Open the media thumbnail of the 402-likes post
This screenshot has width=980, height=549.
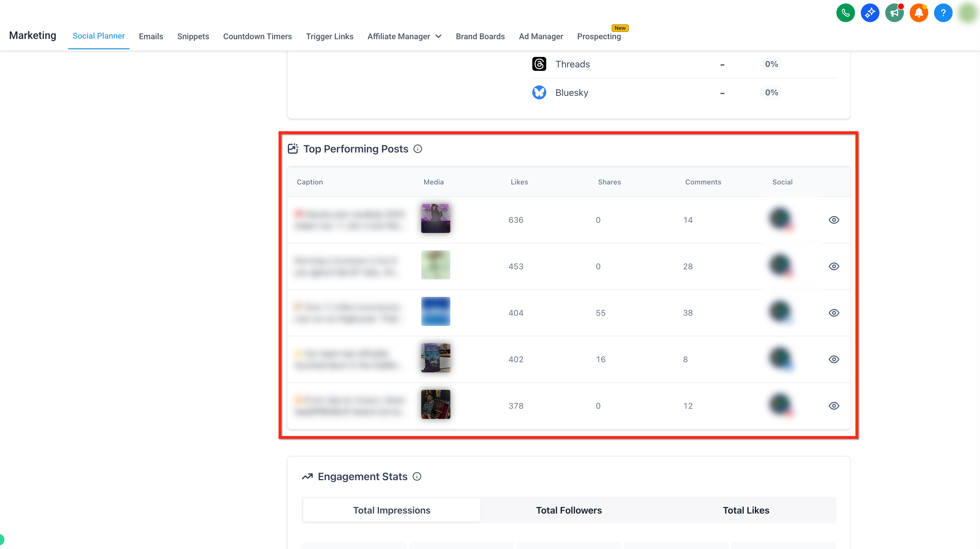coord(435,358)
